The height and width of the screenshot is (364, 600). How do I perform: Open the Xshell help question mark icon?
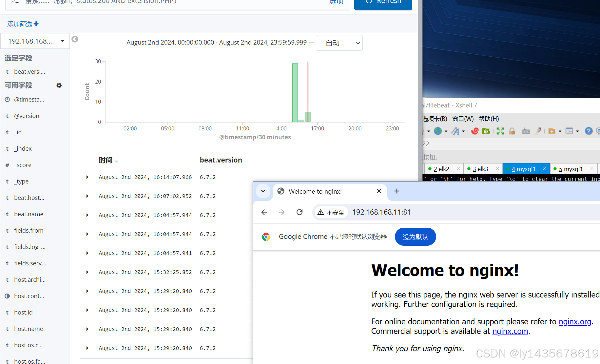click(589, 131)
